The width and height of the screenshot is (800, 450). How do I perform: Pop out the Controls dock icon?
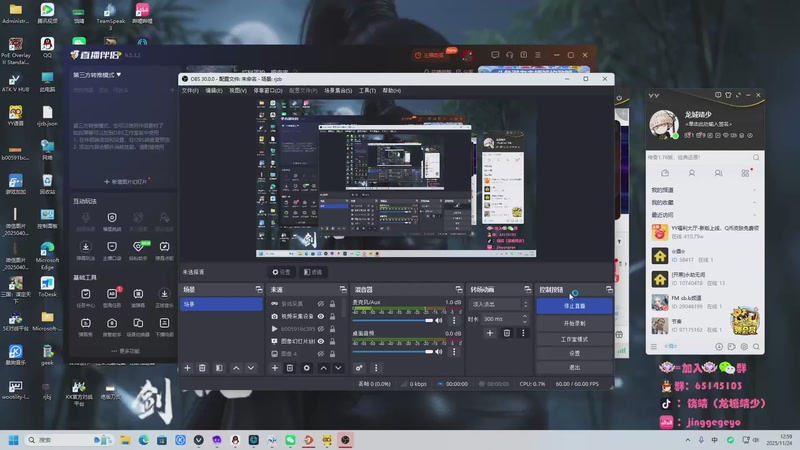click(609, 289)
